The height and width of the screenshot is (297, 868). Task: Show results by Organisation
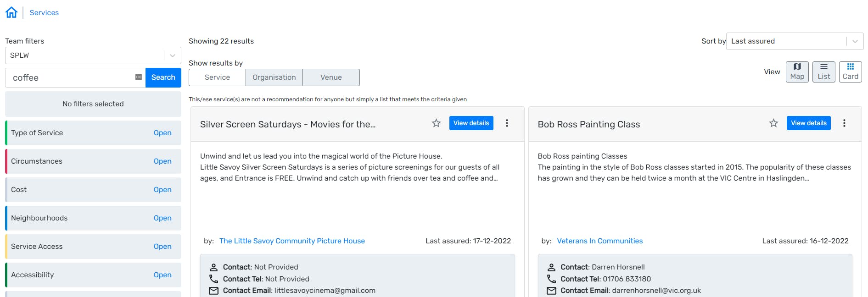274,77
